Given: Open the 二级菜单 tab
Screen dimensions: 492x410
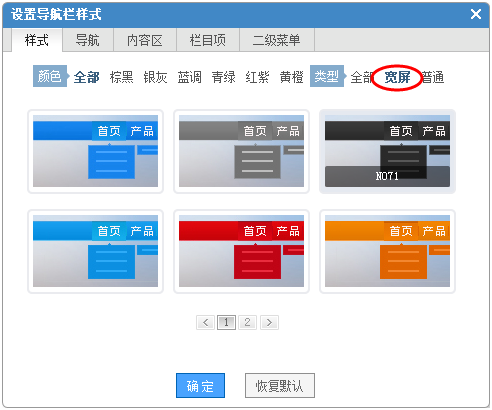Looking at the screenshot, I should click(x=277, y=40).
